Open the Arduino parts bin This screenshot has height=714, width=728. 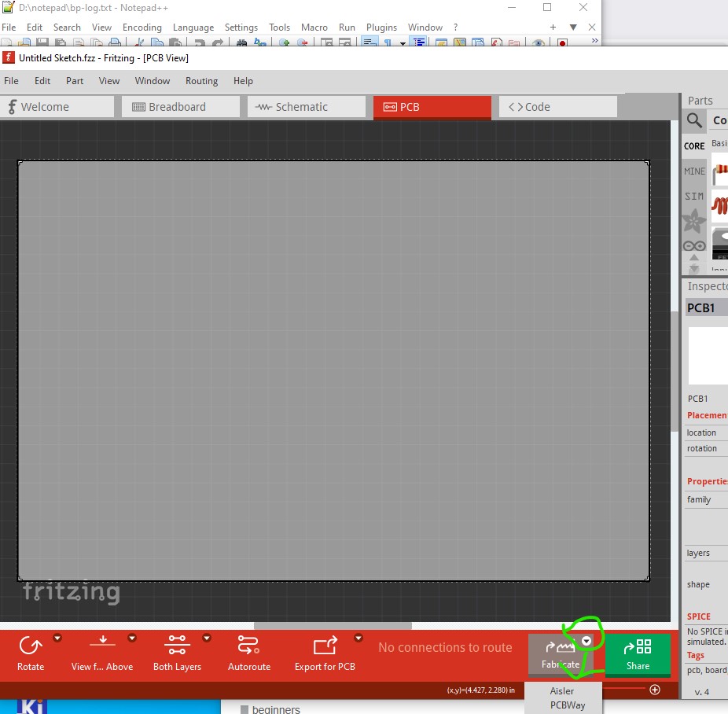pyautogui.click(x=694, y=245)
